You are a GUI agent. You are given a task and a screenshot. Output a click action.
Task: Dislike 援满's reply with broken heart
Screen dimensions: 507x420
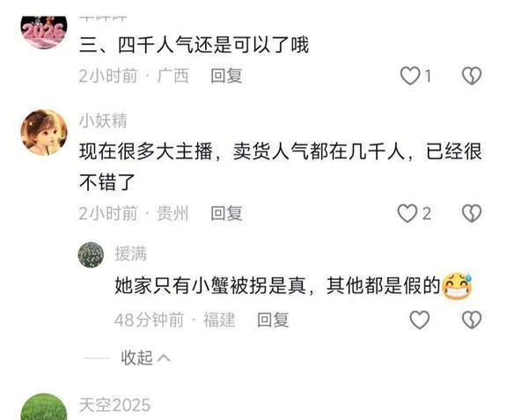(472, 320)
